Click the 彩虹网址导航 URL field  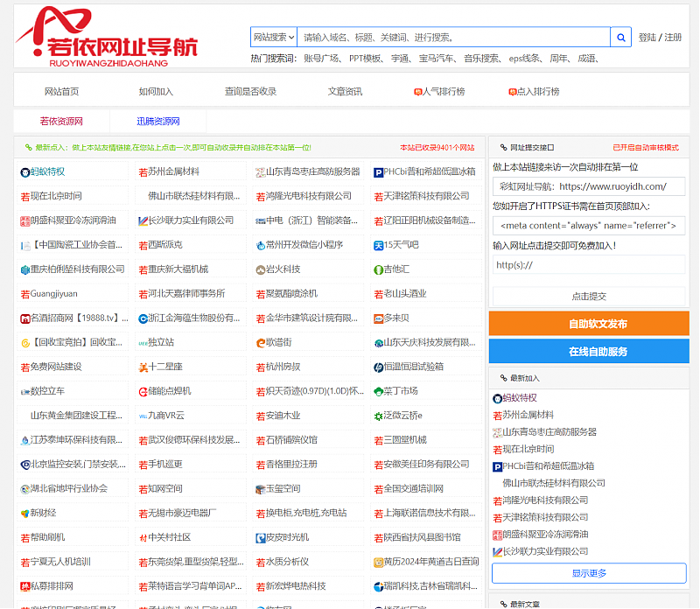(x=588, y=186)
